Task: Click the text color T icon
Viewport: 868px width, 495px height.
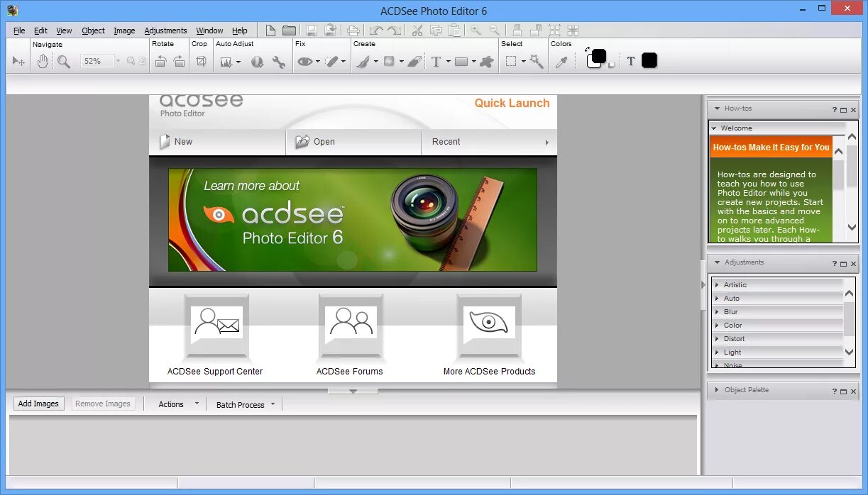Action: [x=631, y=61]
